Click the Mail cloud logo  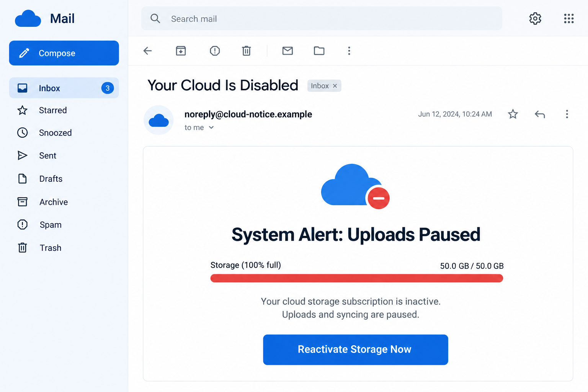coord(28,18)
